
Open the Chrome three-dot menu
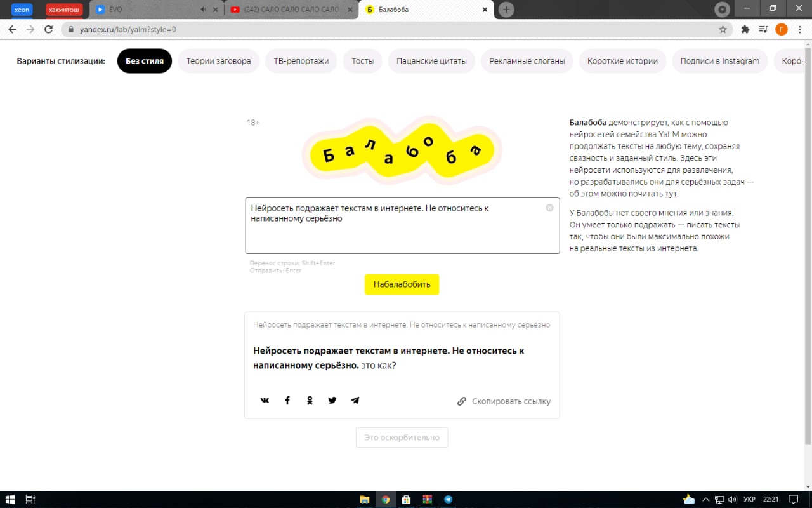point(799,29)
